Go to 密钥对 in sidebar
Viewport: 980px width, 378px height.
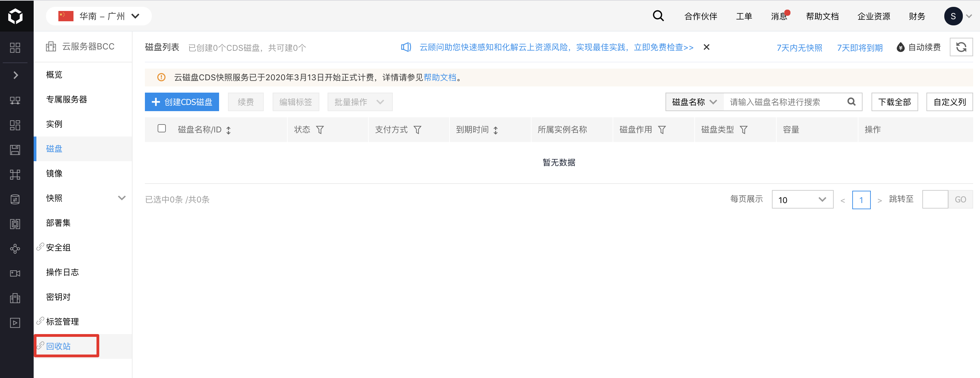pos(58,297)
